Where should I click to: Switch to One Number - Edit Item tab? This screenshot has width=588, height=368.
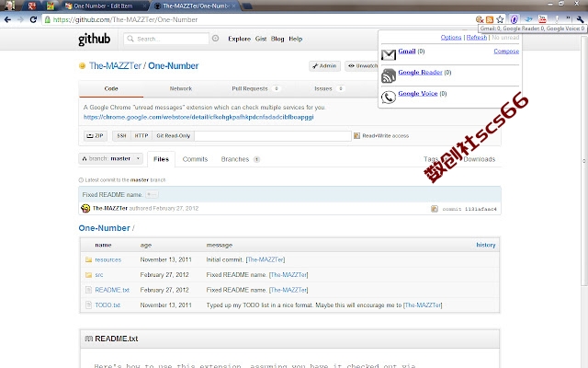tap(103, 6)
